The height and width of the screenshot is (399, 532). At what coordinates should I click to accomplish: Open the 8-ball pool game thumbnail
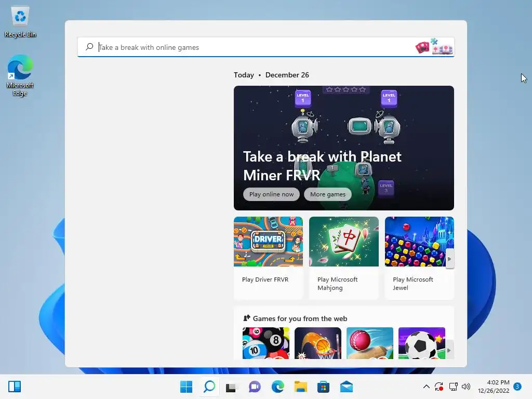point(266,343)
